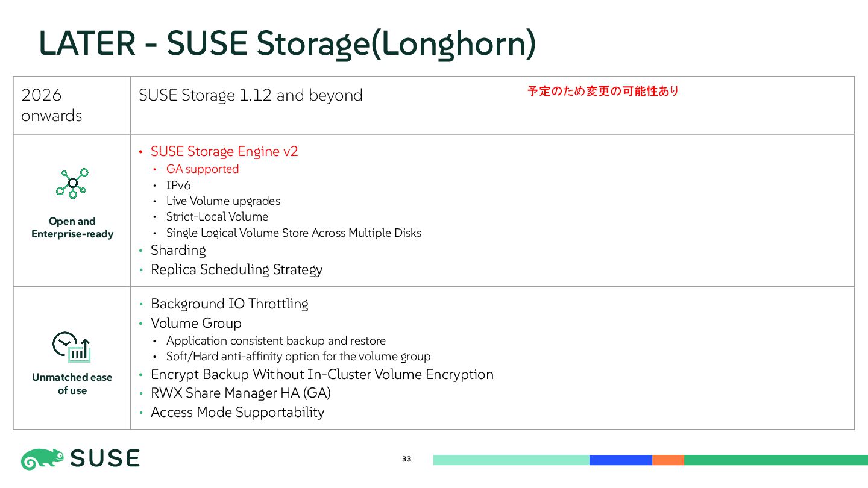The height and width of the screenshot is (488, 868).
Task: Click RWX Share Manager HA (GA) item
Action: [x=241, y=393]
